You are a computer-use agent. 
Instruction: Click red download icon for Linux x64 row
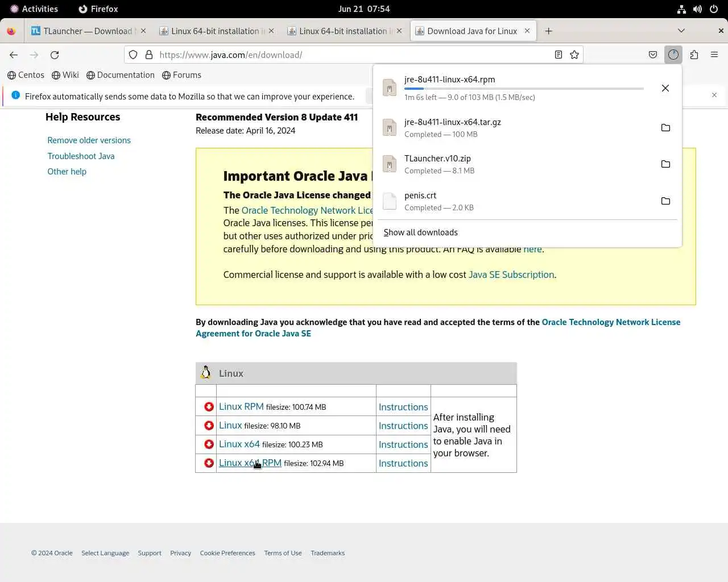tap(209, 444)
